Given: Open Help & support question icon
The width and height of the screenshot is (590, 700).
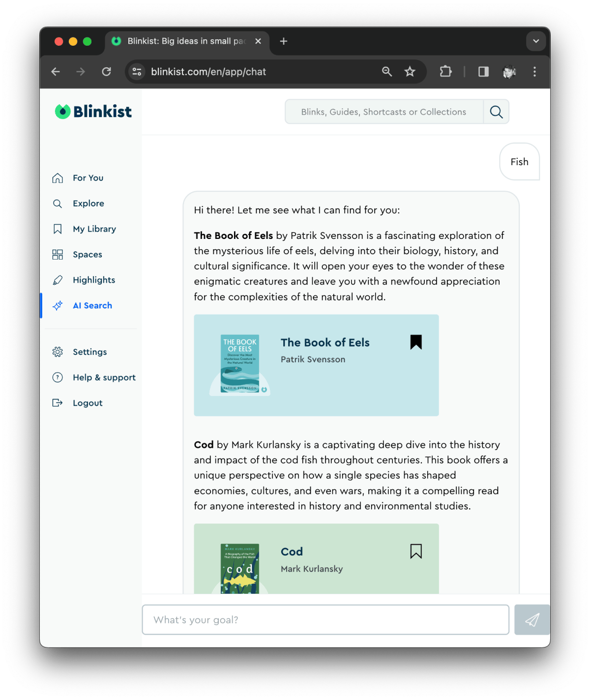Looking at the screenshot, I should (58, 378).
